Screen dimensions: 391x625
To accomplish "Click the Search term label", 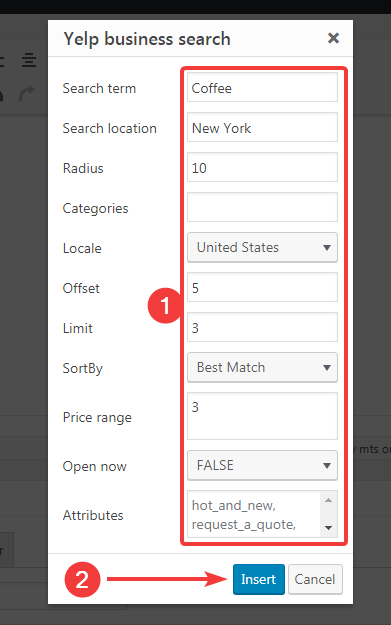I will pos(99,88).
